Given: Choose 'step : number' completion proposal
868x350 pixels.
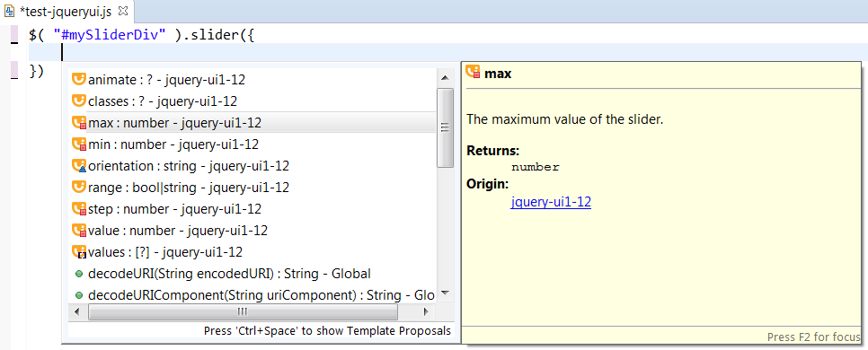Looking at the screenshot, I should [253, 209].
